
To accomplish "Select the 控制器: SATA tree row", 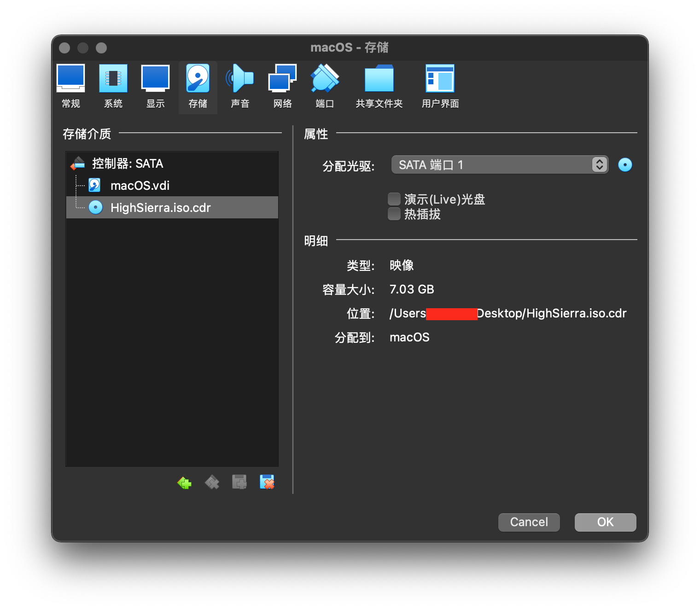I will point(172,164).
